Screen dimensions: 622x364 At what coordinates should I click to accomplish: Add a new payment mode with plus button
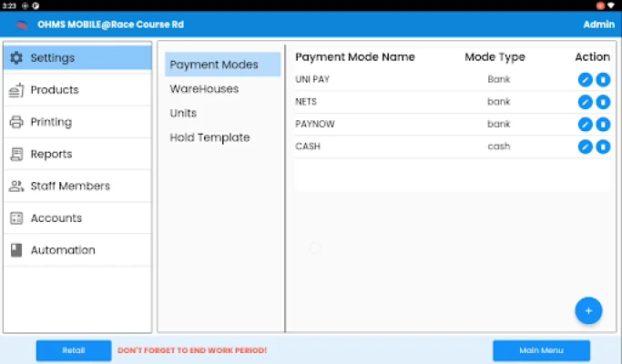(x=588, y=310)
